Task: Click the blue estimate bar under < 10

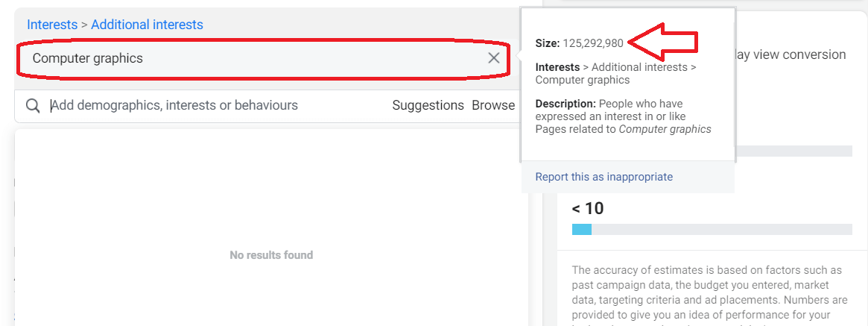Action: pos(581,230)
